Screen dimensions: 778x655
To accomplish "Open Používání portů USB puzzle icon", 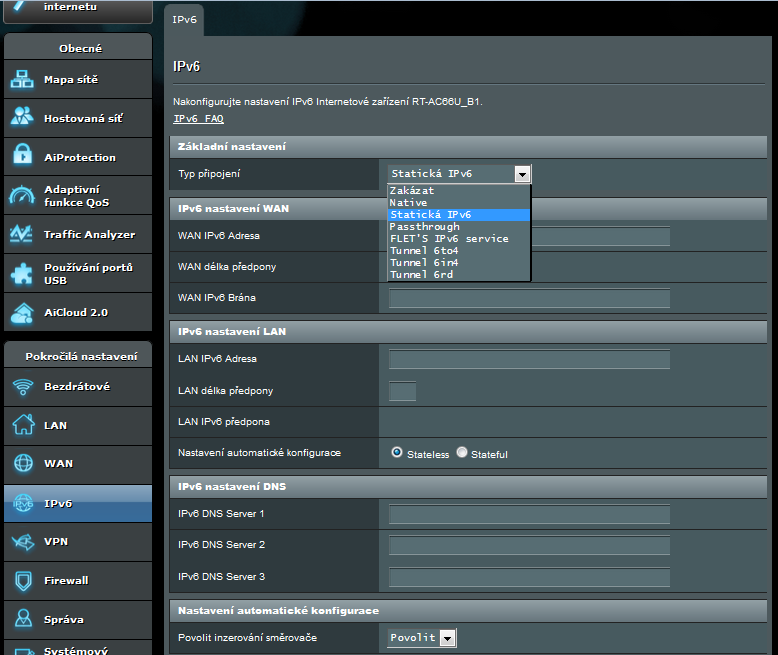I will point(23,273).
